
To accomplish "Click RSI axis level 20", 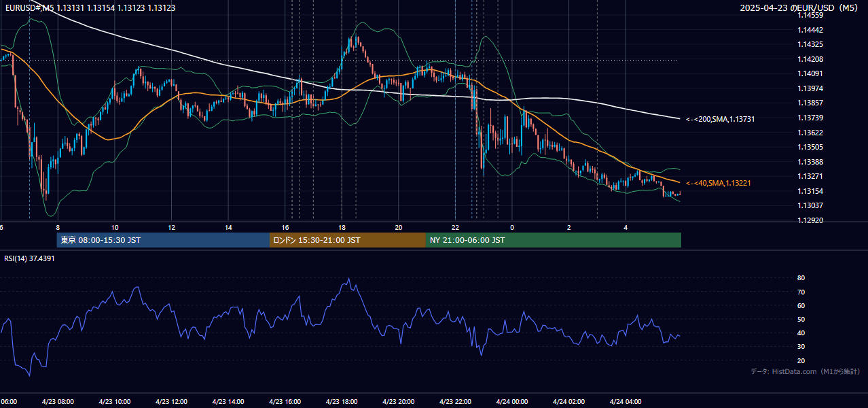I will click(801, 360).
